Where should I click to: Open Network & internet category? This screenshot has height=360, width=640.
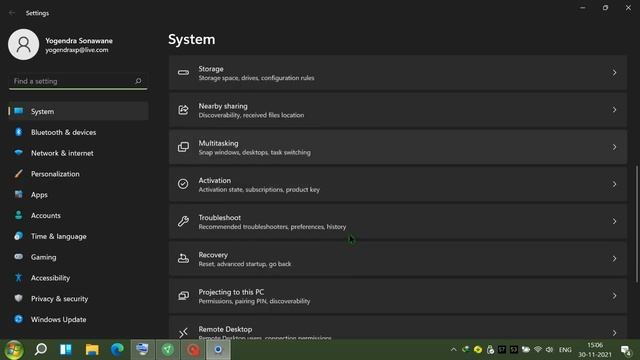(78, 153)
